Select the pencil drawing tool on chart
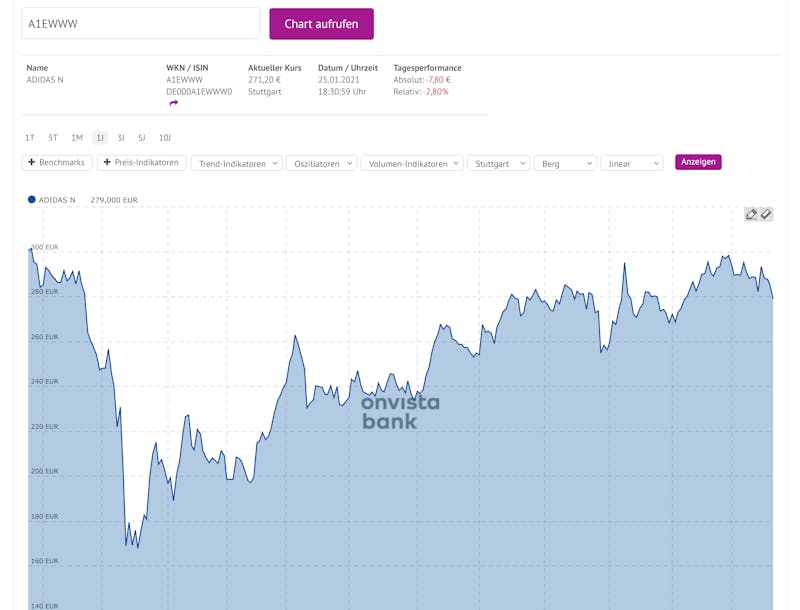800x610 pixels. [751, 214]
